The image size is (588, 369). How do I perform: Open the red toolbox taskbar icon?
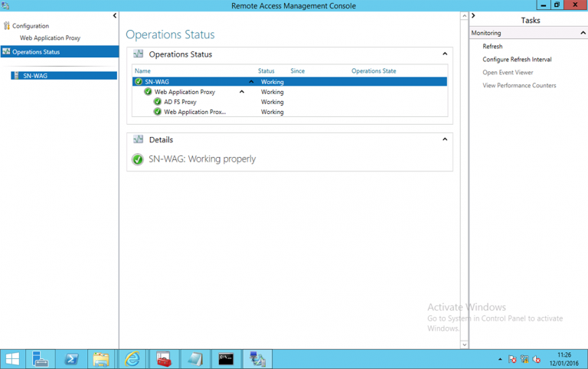point(164,359)
